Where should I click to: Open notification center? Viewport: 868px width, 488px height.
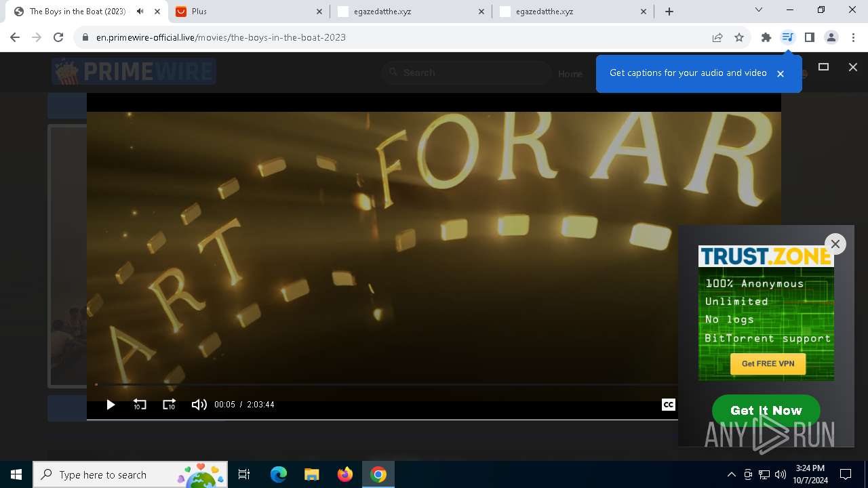846,474
